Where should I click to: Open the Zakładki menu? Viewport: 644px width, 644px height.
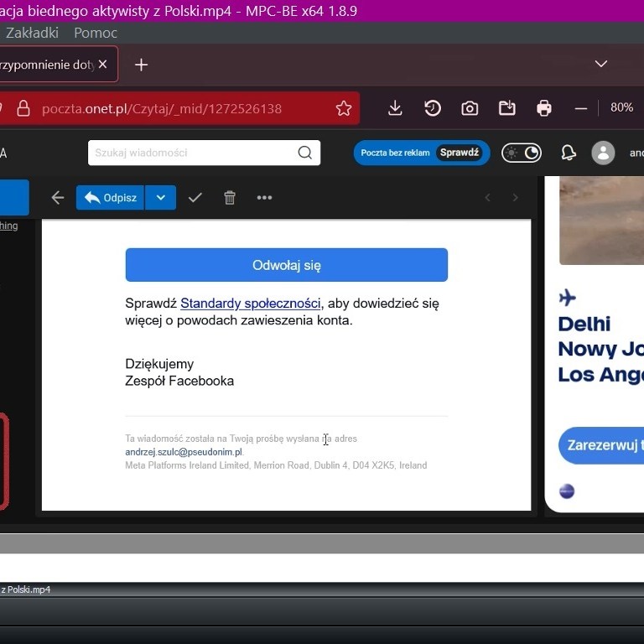click(32, 33)
